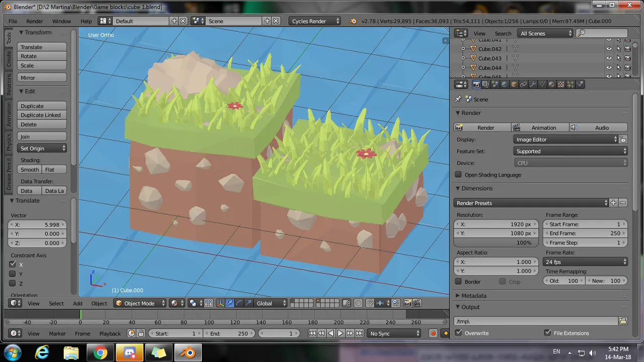Open the Window menu

[x=61, y=21]
